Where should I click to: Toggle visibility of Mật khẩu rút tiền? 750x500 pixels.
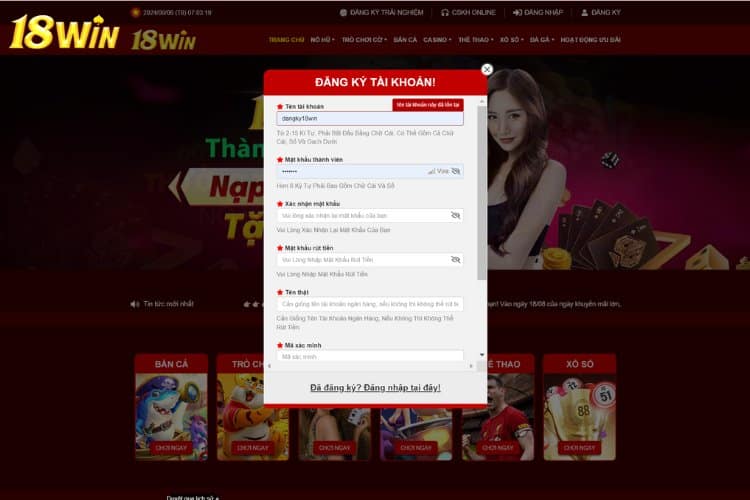click(x=455, y=259)
